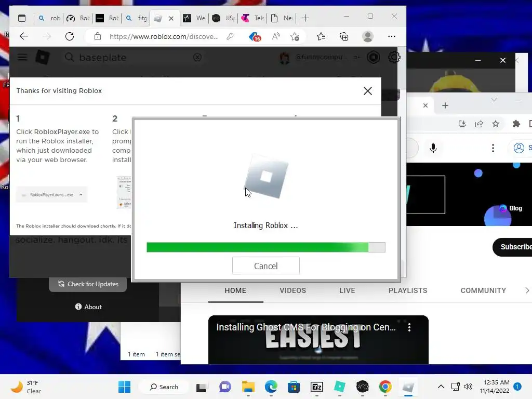Expand the RobloxPlayerLauncher.exe download chevron
The image size is (532, 399).
coord(81,194)
